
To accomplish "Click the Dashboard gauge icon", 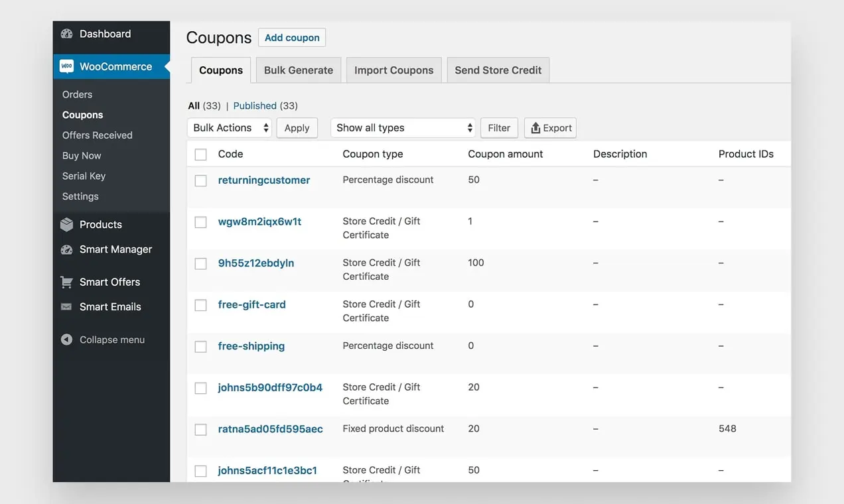I will pos(66,34).
